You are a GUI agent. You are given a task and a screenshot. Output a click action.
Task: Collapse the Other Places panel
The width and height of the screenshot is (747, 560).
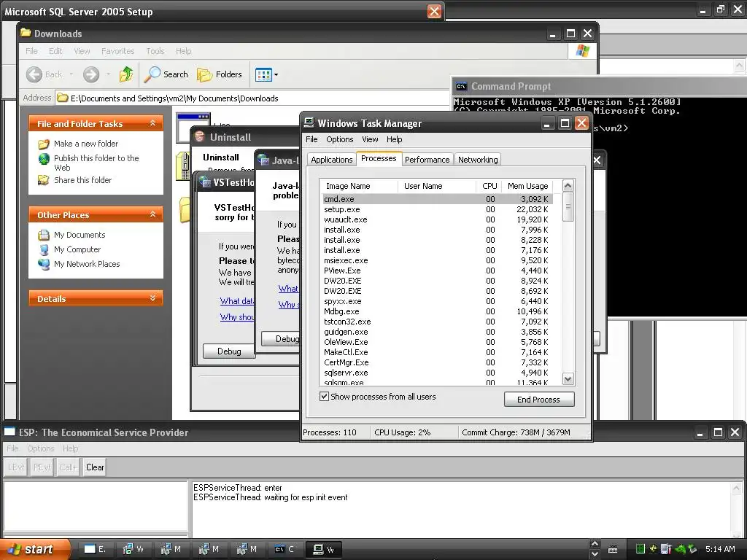coord(152,214)
